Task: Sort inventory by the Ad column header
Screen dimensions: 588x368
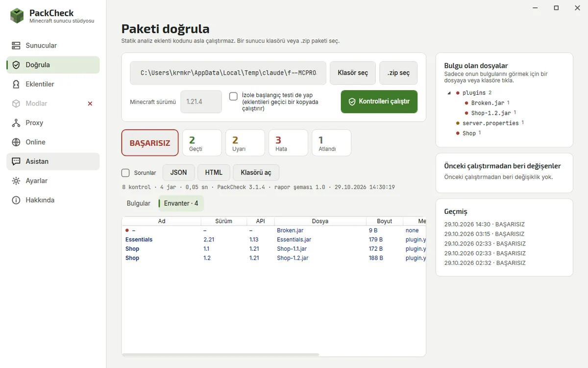Action: pyautogui.click(x=162, y=221)
